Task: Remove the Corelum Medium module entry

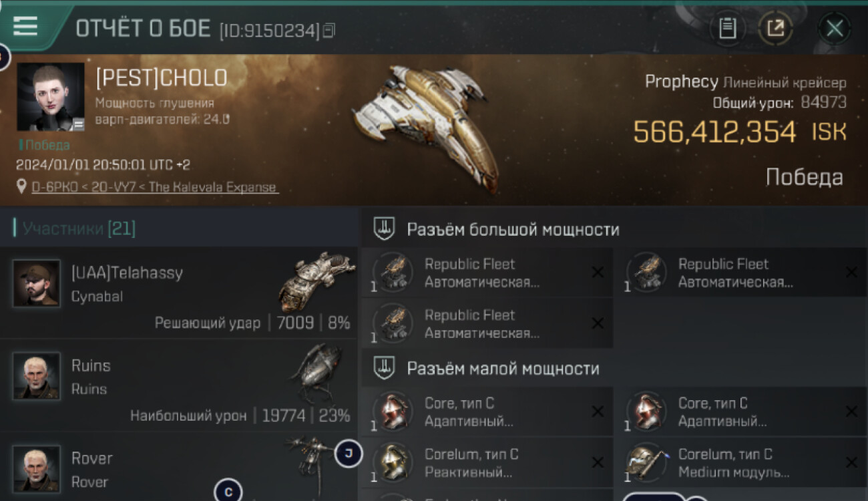Action: point(851,462)
